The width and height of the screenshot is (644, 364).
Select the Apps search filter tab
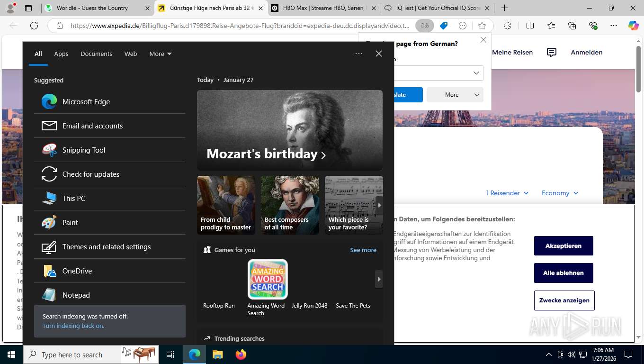click(61, 54)
